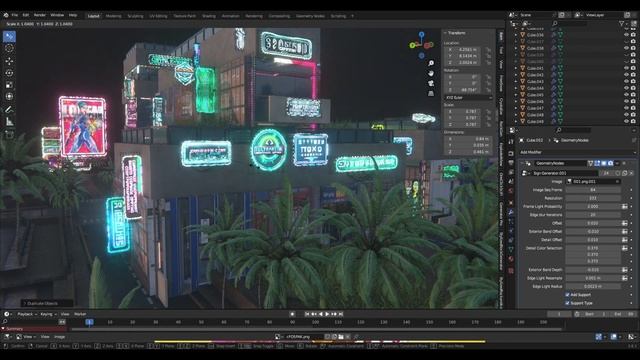Select the Select Box tool
This screenshot has height=360, width=640.
(9, 37)
